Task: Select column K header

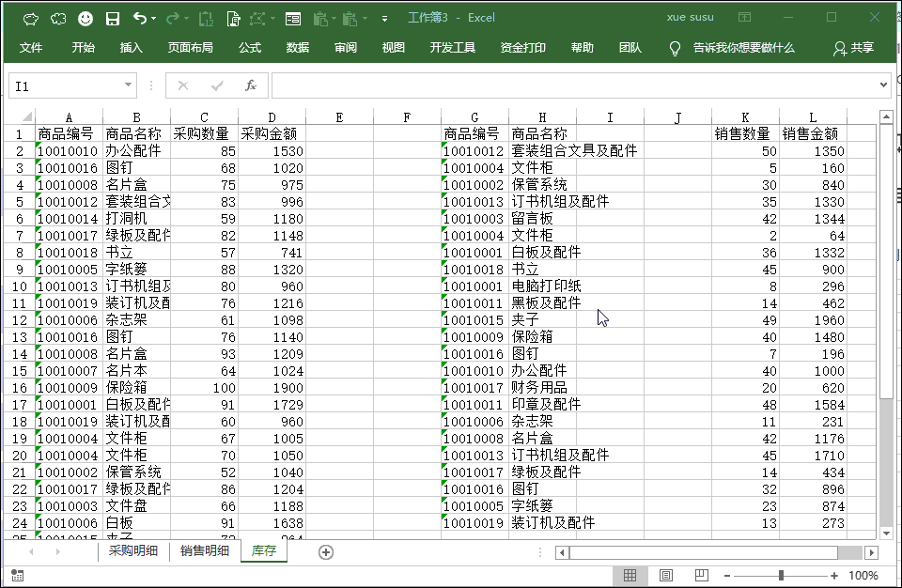Action: tap(745, 117)
